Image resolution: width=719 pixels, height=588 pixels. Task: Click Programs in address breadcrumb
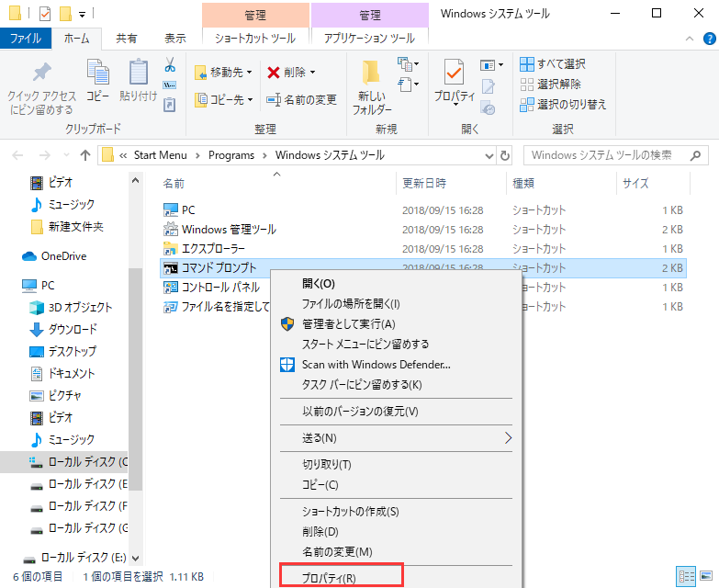click(x=231, y=155)
